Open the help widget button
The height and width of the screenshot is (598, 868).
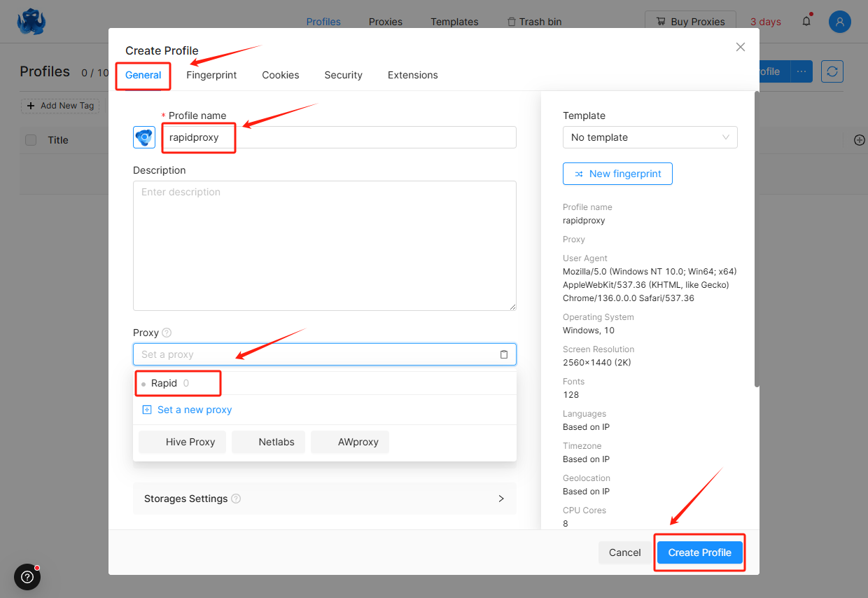[27, 577]
